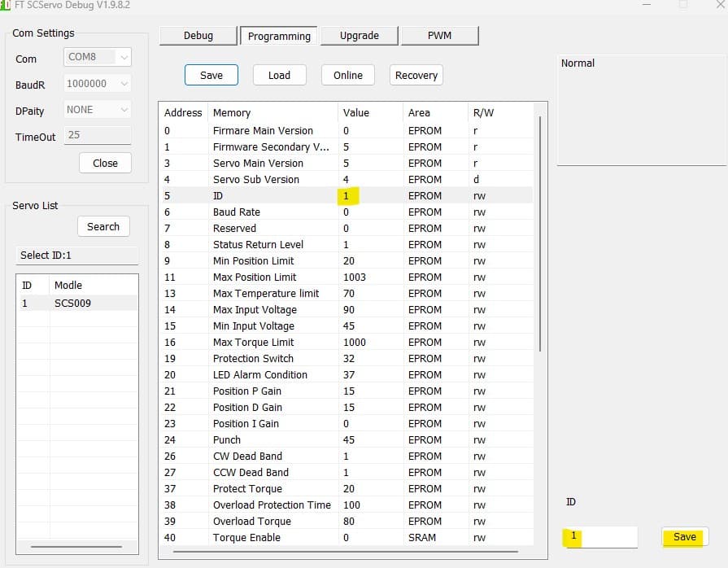Click the FT SCServo app icon in title bar
This screenshot has height=568, width=728.
point(5,5)
